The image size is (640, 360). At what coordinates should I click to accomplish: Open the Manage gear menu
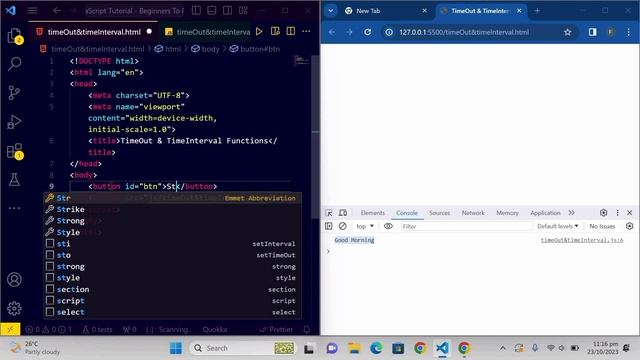[x=14, y=308]
